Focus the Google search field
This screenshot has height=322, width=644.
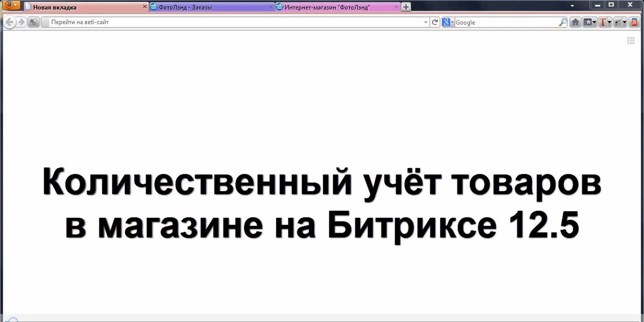[x=506, y=22]
